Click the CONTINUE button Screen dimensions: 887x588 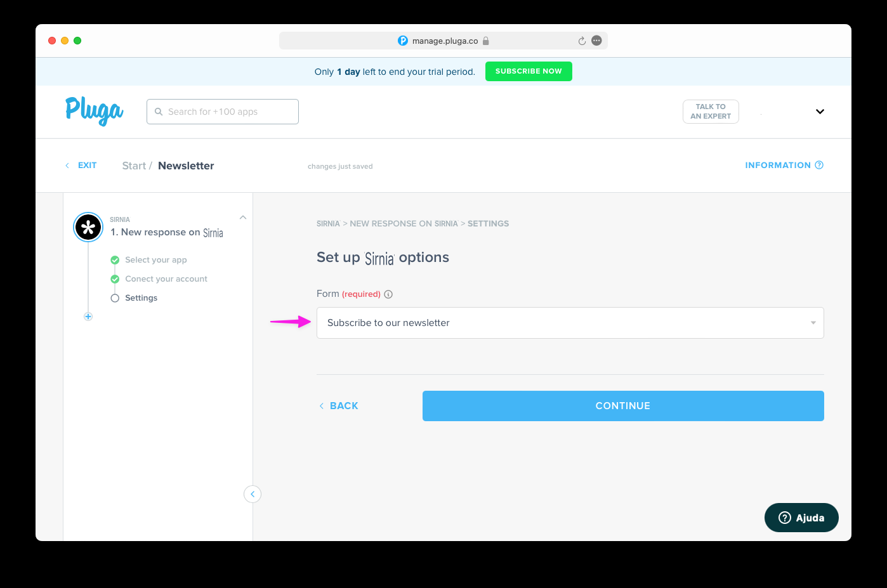[623, 406]
